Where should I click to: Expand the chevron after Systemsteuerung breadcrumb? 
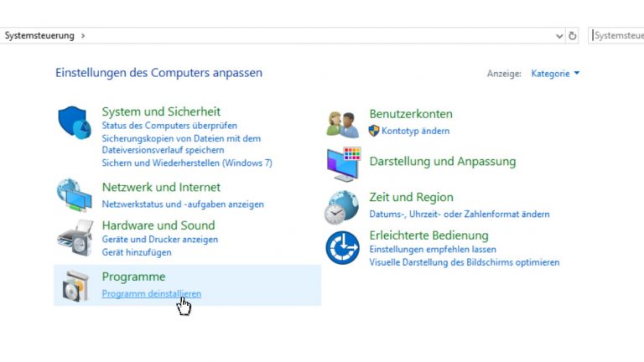tap(83, 36)
